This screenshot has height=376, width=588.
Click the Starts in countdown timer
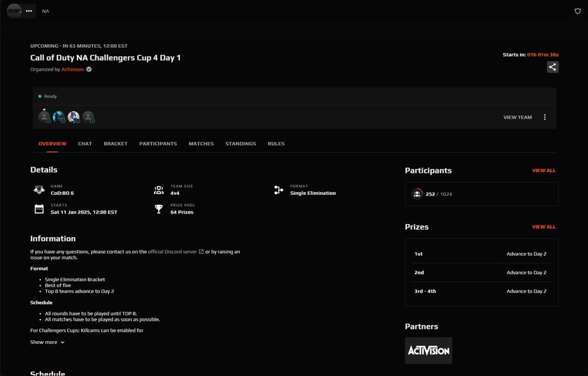pyautogui.click(x=530, y=55)
